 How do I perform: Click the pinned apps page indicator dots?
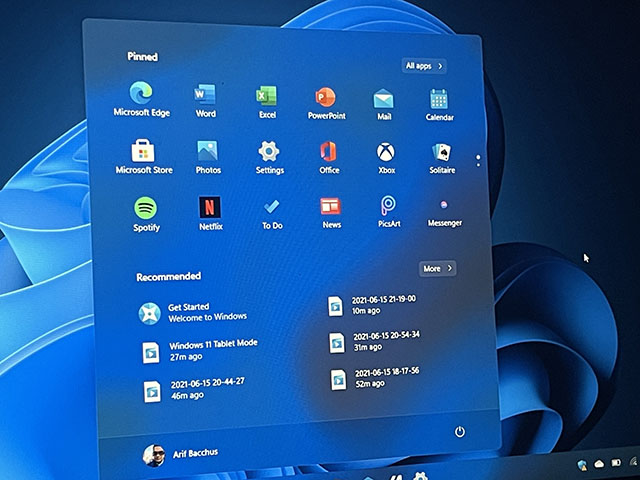(478, 160)
